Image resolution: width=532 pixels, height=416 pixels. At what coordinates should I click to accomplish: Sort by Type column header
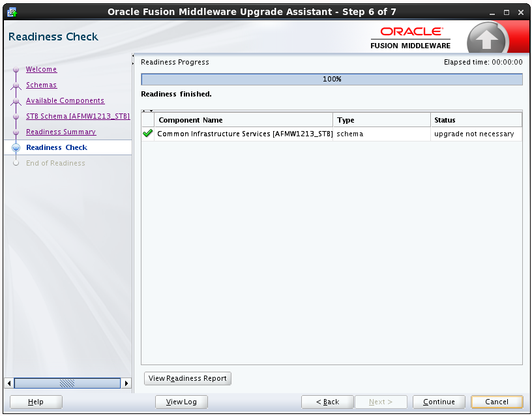click(381, 120)
